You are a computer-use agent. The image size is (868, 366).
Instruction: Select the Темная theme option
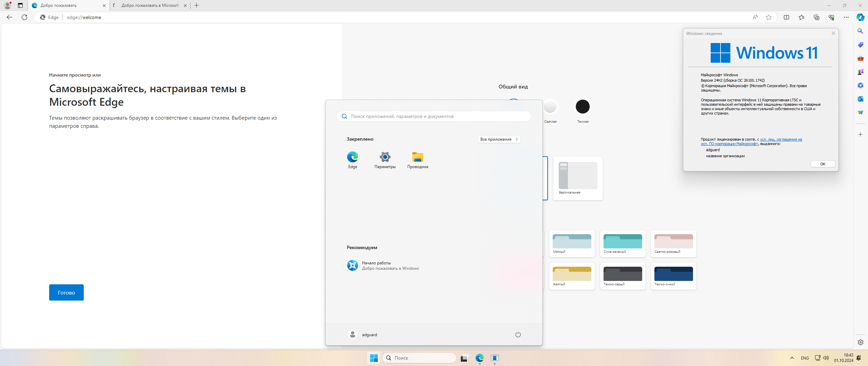point(583,107)
